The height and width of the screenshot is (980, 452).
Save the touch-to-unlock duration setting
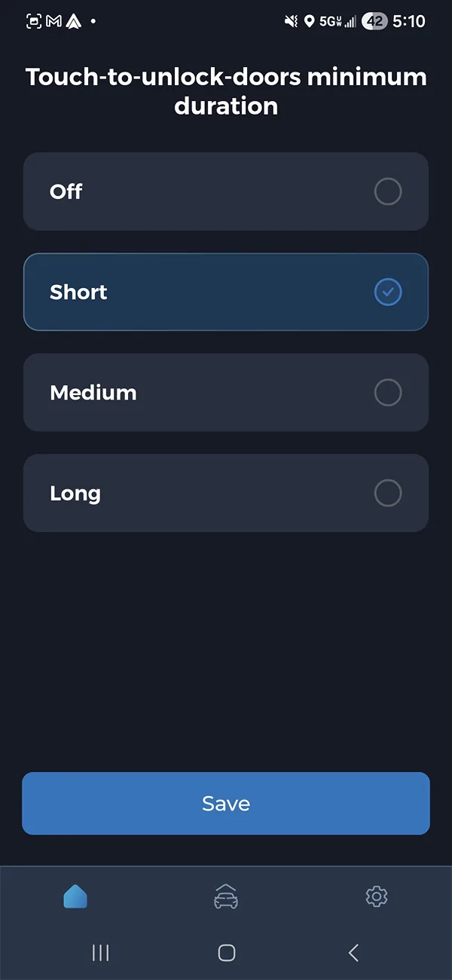tap(226, 804)
